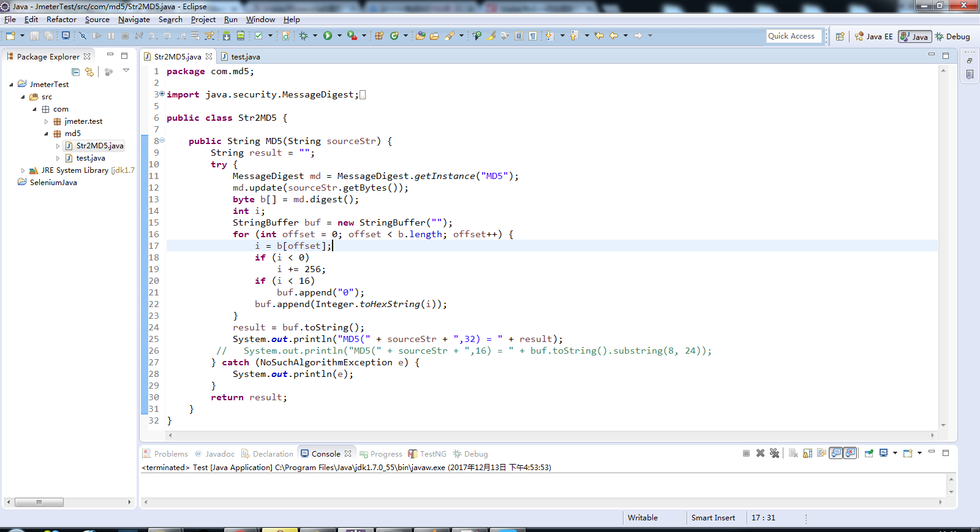980x532 pixels.
Task: Click the Use Step Filters toolbar icon
Action: pos(209,36)
